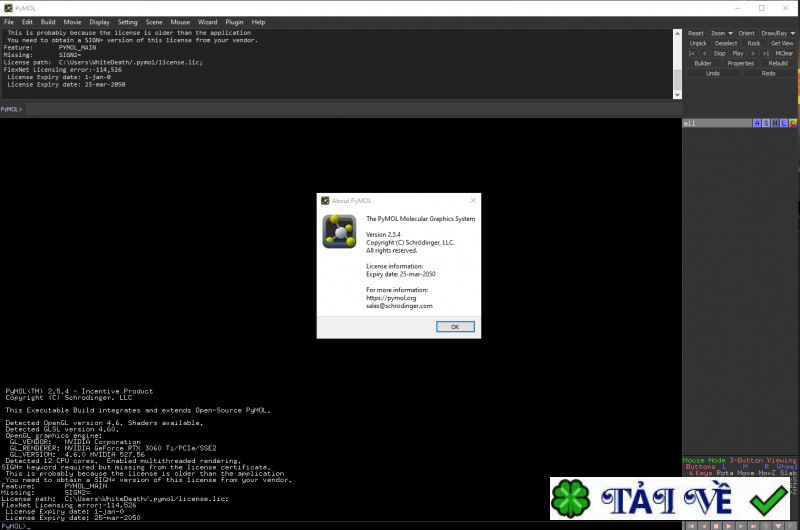Click 'Expiry date: 25-mar-2050' in About dialog
800x530 pixels.
point(401,274)
